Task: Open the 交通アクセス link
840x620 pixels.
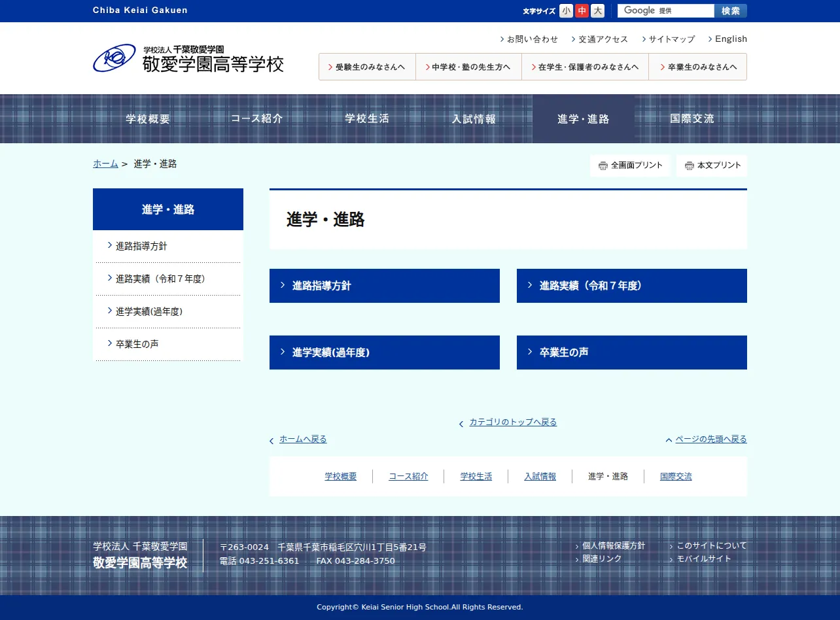Action: pyautogui.click(x=600, y=39)
